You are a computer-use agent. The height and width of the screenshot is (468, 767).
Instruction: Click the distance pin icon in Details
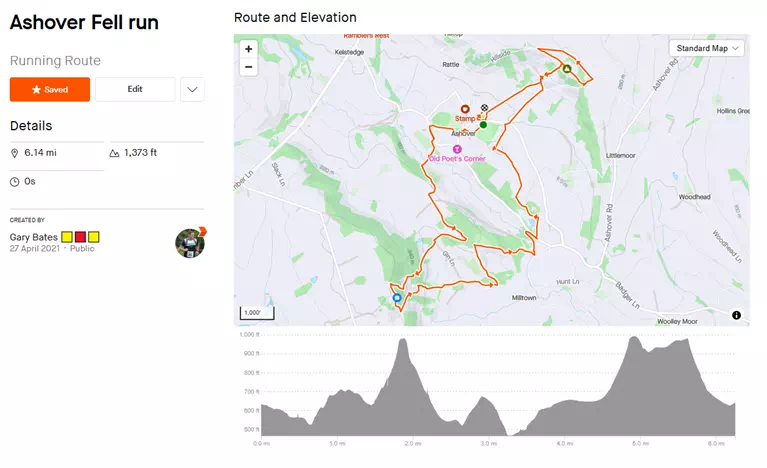[x=15, y=153]
